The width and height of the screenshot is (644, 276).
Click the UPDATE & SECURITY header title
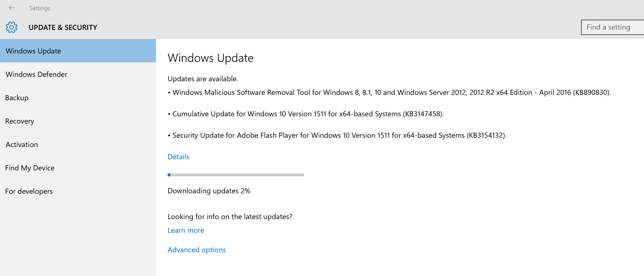click(x=63, y=27)
